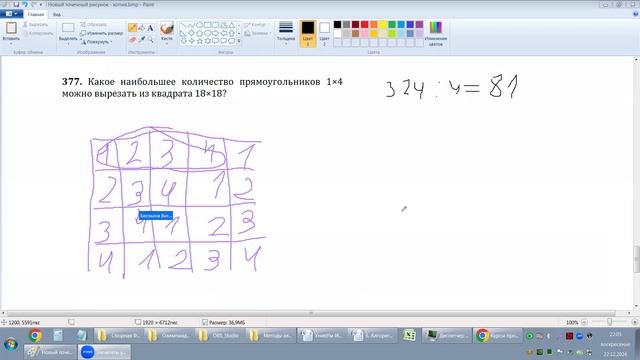Zoom in with the plus button
Image resolution: width=640 pixels, height=360 pixels.
(x=635, y=322)
